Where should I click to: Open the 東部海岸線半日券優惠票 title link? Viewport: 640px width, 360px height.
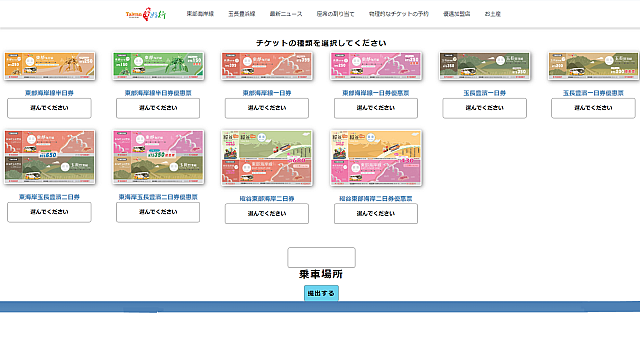158,93
